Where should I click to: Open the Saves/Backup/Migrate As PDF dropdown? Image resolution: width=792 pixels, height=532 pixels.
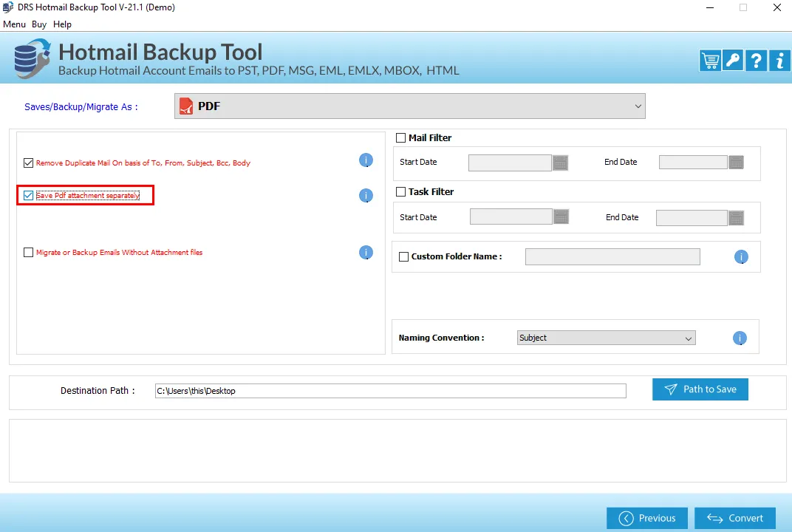click(x=409, y=106)
